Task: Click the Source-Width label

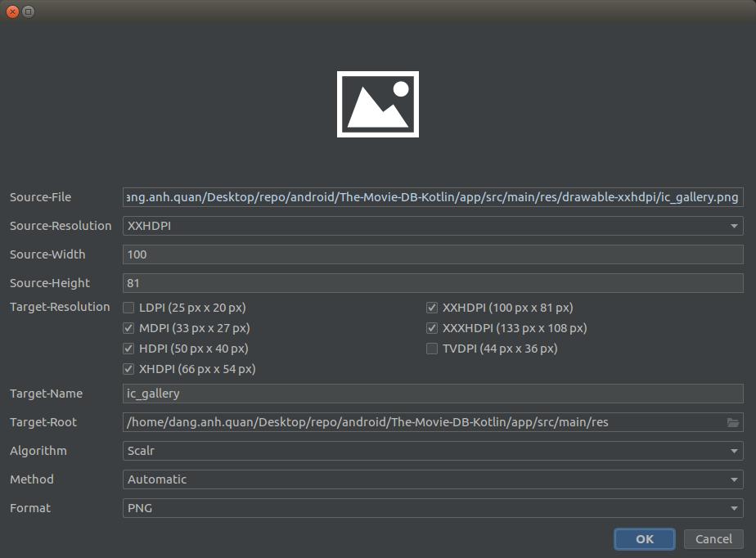Action: [47, 254]
